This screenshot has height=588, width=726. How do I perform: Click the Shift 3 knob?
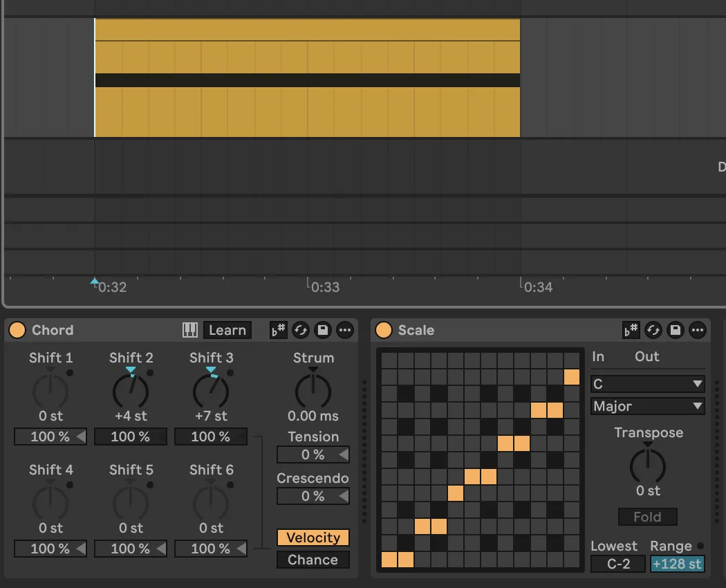211,391
